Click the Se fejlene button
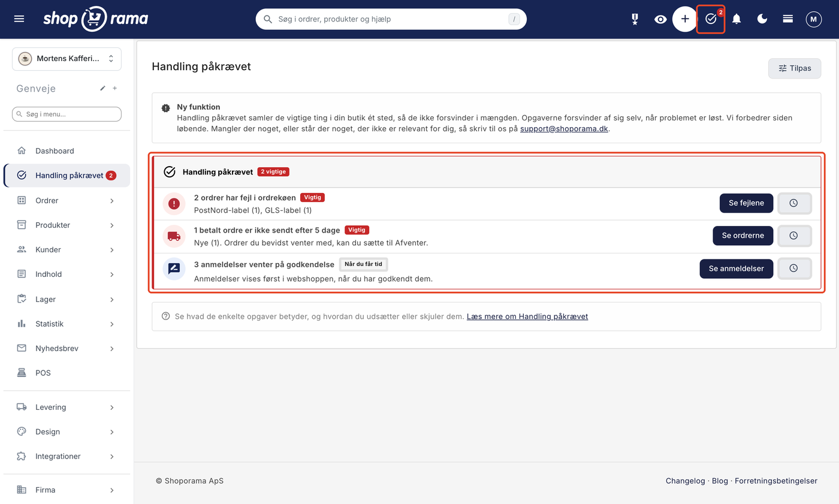839x504 pixels. [746, 203]
